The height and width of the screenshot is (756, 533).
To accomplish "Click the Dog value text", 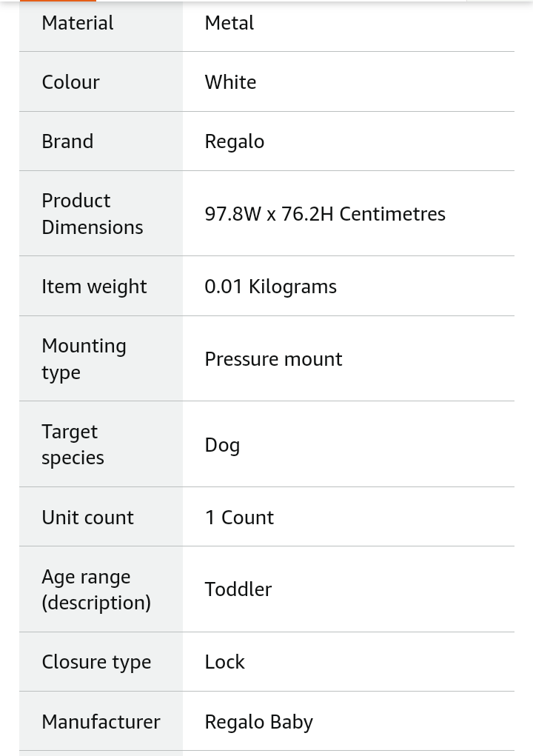I will 222,445.
